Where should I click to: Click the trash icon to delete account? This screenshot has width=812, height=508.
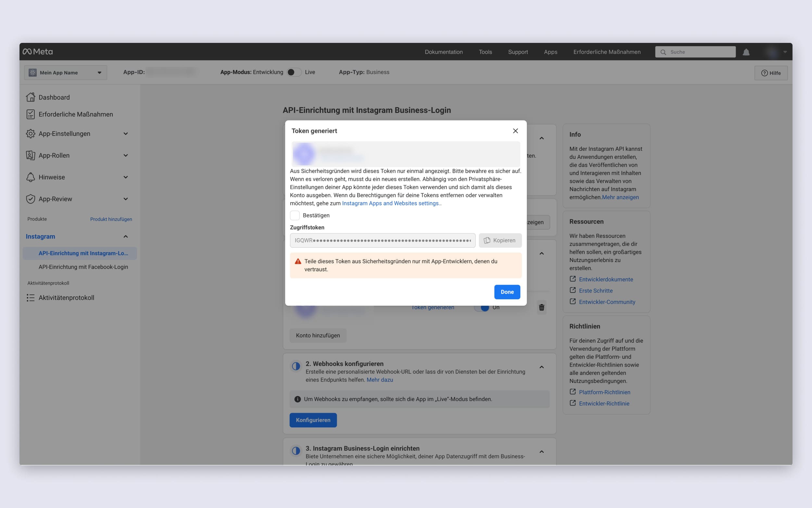pos(541,307)
